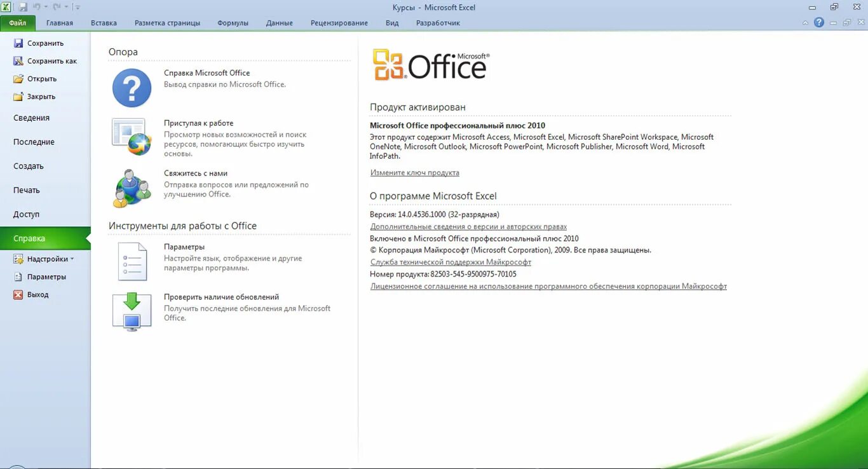Open the Customize Quick Access Toolbar dropdown
The height and width of the screenshot is (469, 868).
(x=78, y=7)
